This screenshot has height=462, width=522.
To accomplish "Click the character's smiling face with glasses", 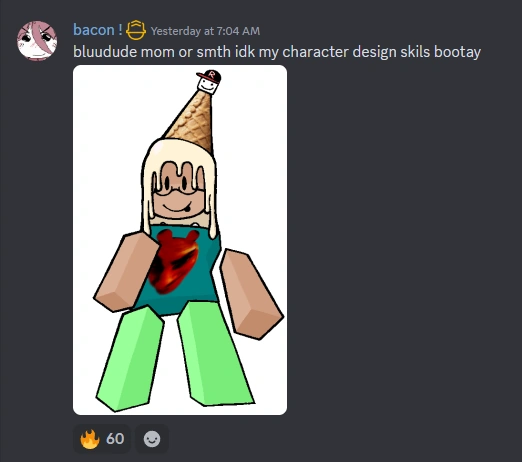I will coord(179,191).
